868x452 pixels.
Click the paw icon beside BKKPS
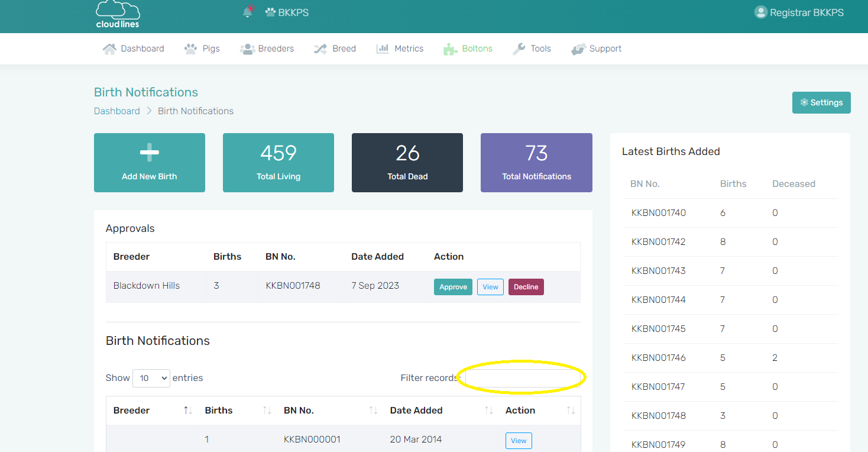[270, 12]
